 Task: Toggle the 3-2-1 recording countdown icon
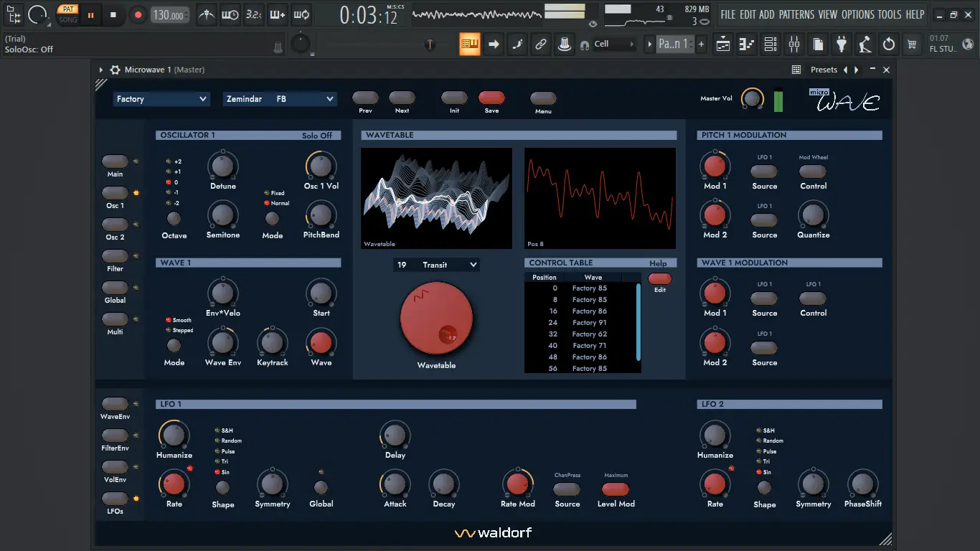point(253,14)
